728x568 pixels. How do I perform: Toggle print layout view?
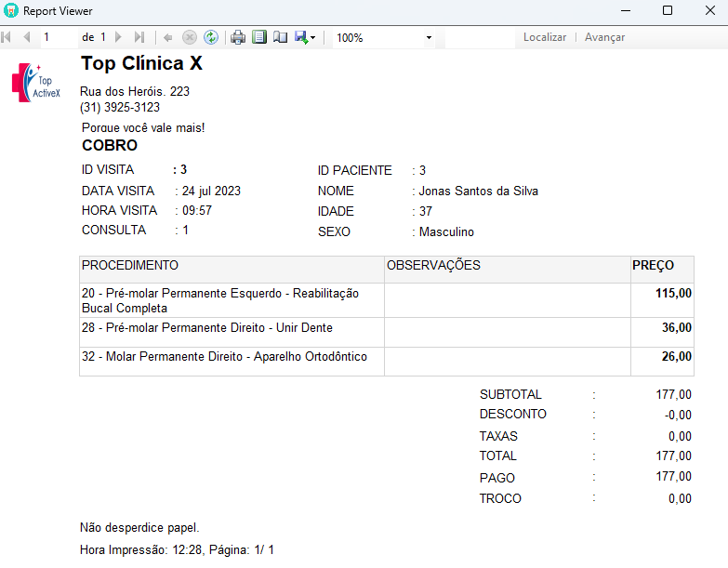259,37
